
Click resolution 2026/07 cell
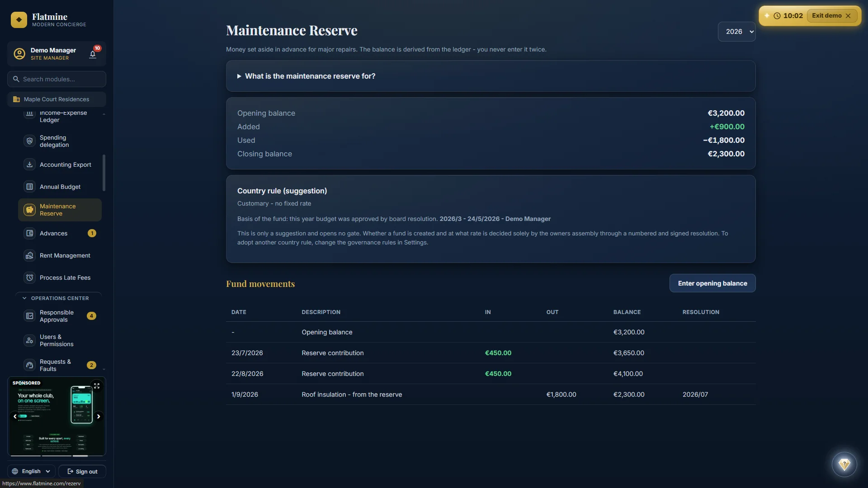point(695,394)
